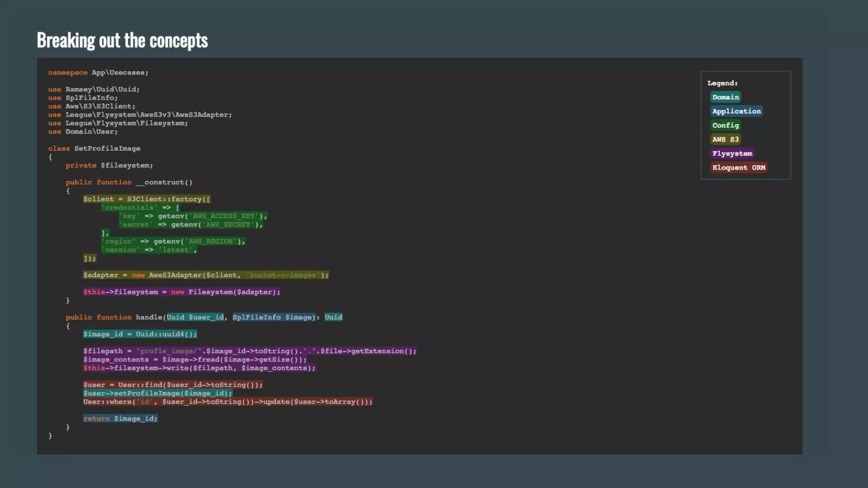Click the AWS S3 legend tag

point(725,139)
